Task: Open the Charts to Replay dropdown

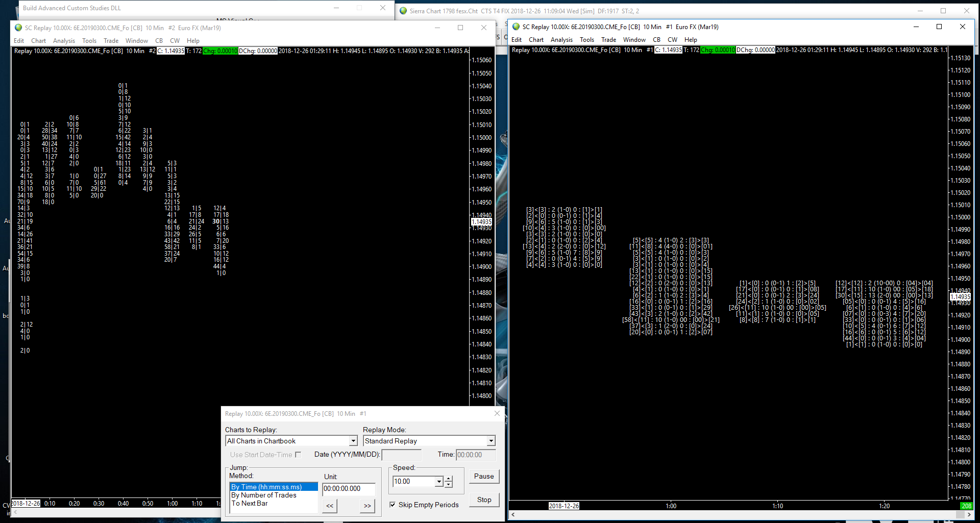Action: point(353,441)
